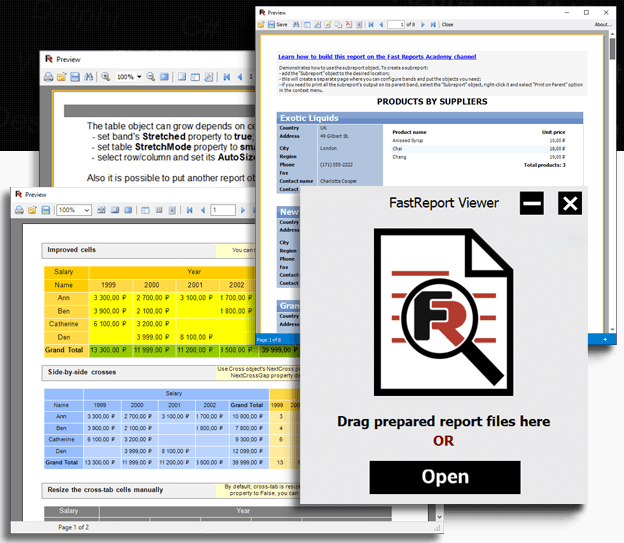Click the full screen icon in middle Preview

point(164,77)
